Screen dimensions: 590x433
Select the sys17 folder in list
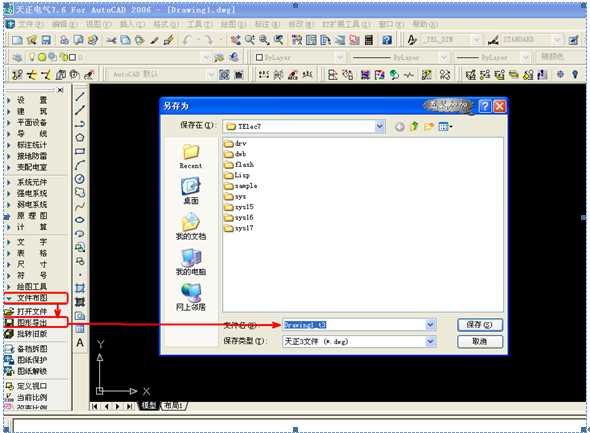point(239,228)
